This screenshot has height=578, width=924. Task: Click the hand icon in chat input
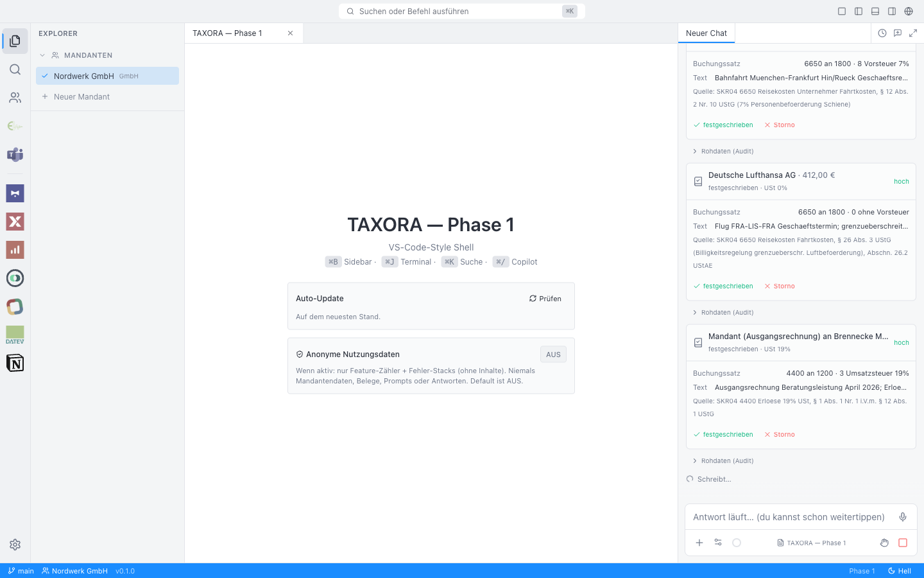pos(884,543)
